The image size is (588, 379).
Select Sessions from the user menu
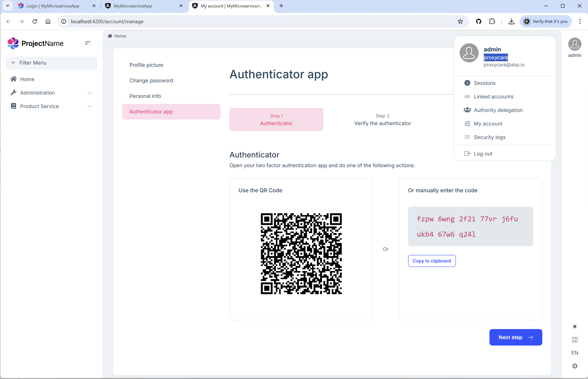485,83
